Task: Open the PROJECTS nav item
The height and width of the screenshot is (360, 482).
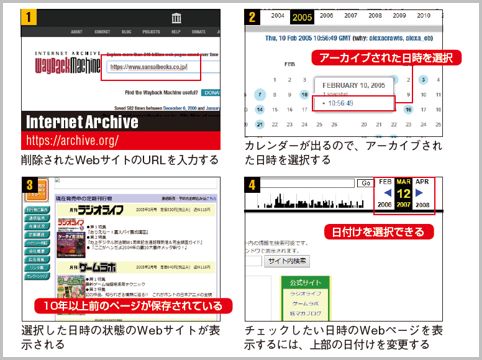Action: 151,32
